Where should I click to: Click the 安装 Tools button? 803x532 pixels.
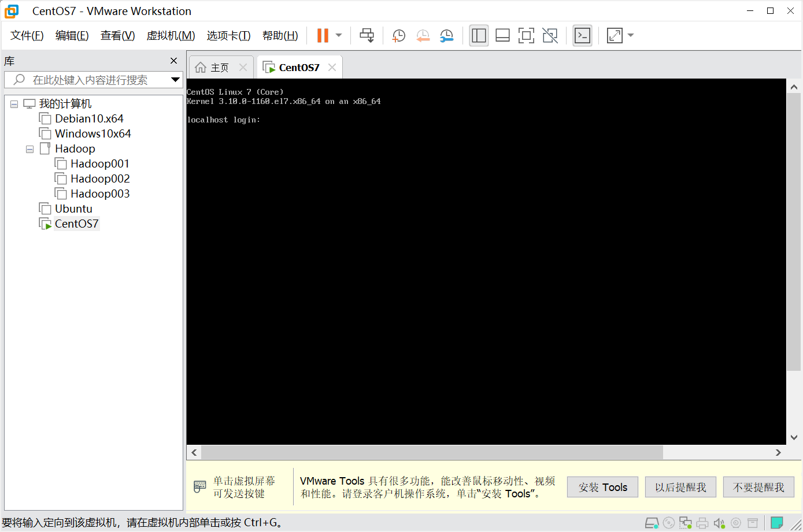point(602,487)
